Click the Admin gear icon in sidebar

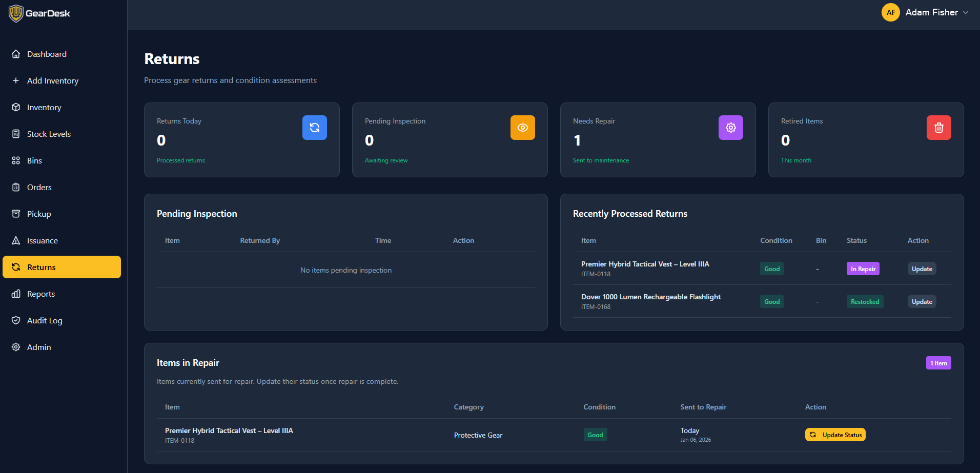click(16, 347)
